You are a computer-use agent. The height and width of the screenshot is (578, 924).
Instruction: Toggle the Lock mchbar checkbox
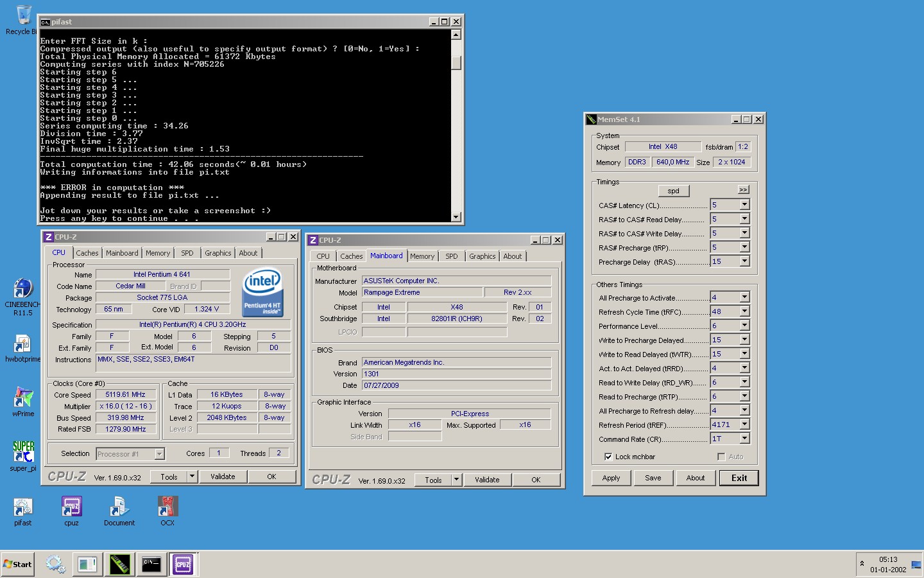(x=608, y=457)
